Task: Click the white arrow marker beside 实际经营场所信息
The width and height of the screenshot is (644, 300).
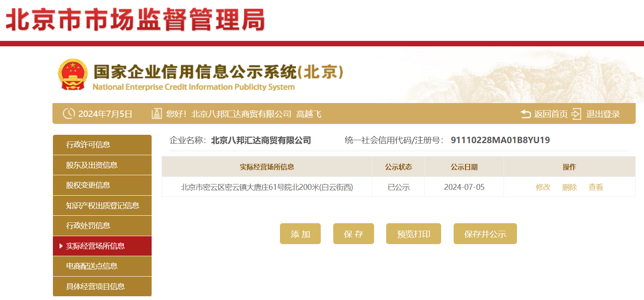Action: 61,246
